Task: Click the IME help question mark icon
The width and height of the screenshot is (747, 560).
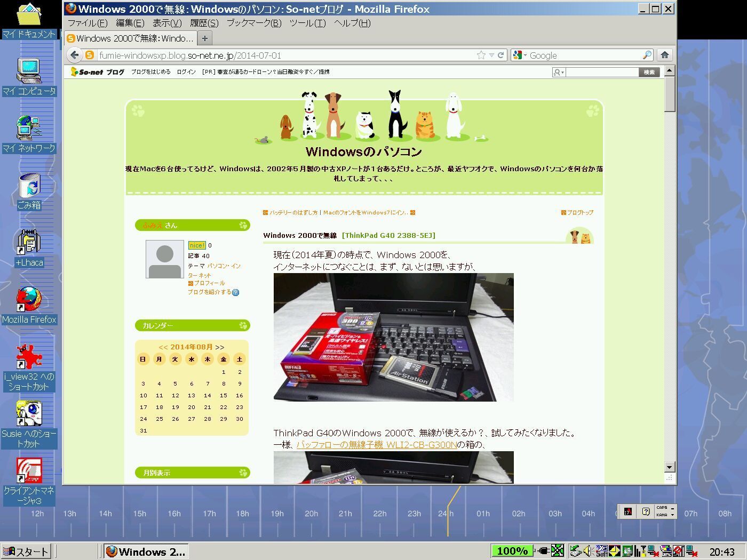Action: [x=646, y=511]
